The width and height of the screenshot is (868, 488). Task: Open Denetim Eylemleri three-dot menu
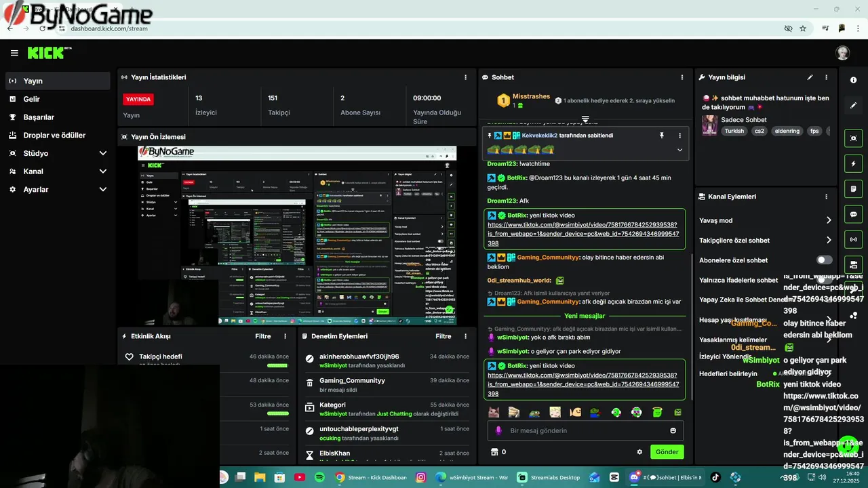coord(465,336)
